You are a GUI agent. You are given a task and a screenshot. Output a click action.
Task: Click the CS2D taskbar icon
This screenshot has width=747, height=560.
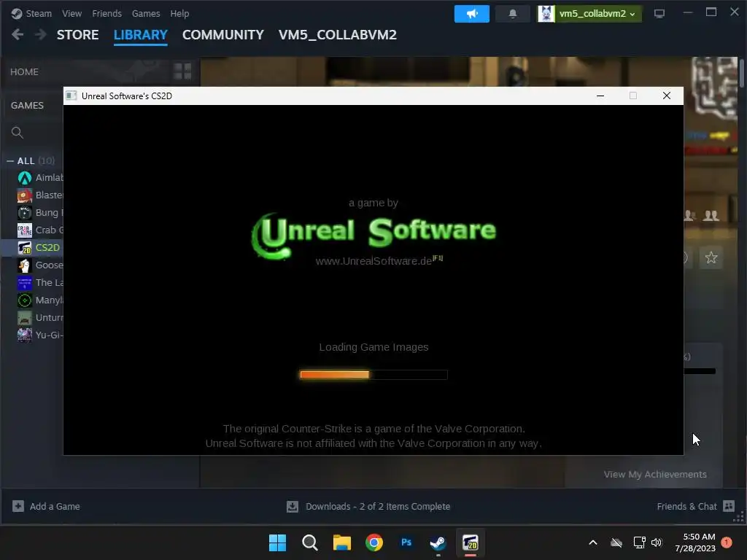pyautogui.click(x=471, y=542)
